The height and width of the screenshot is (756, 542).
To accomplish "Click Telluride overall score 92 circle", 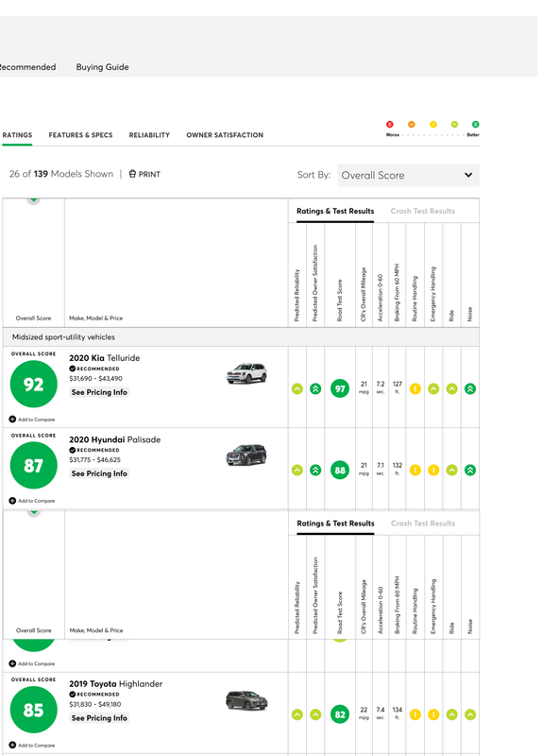I will tap(34, 385).
